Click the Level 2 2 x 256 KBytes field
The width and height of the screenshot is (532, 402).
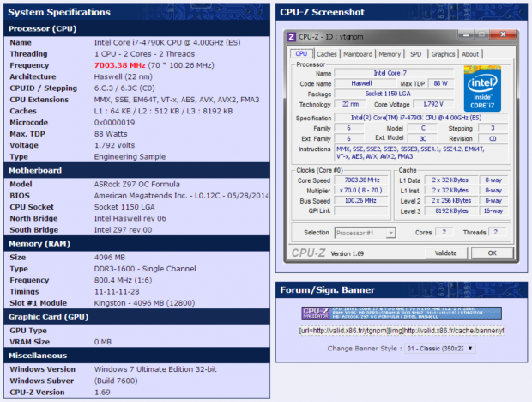click(x=451, y=201)
